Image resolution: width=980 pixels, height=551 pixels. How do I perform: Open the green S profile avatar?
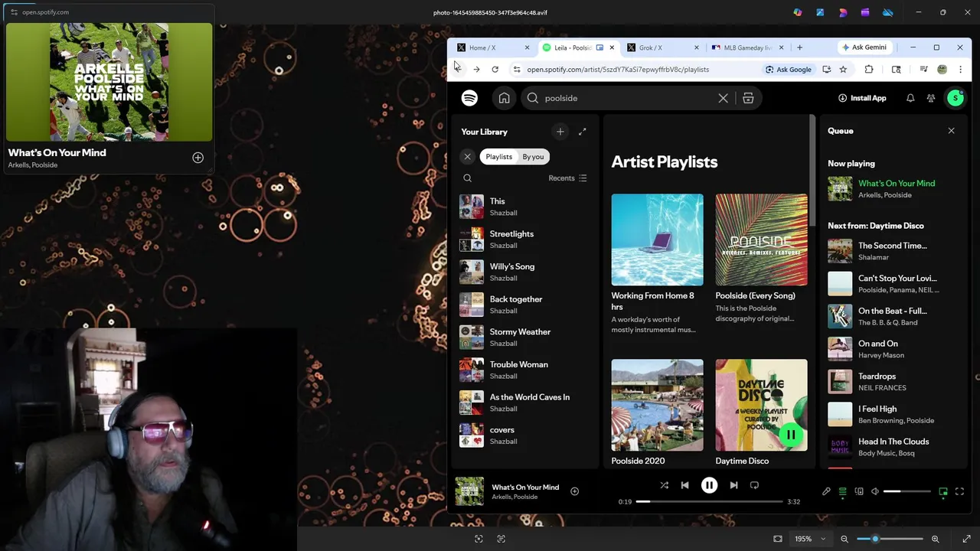[x=955, y=98]
